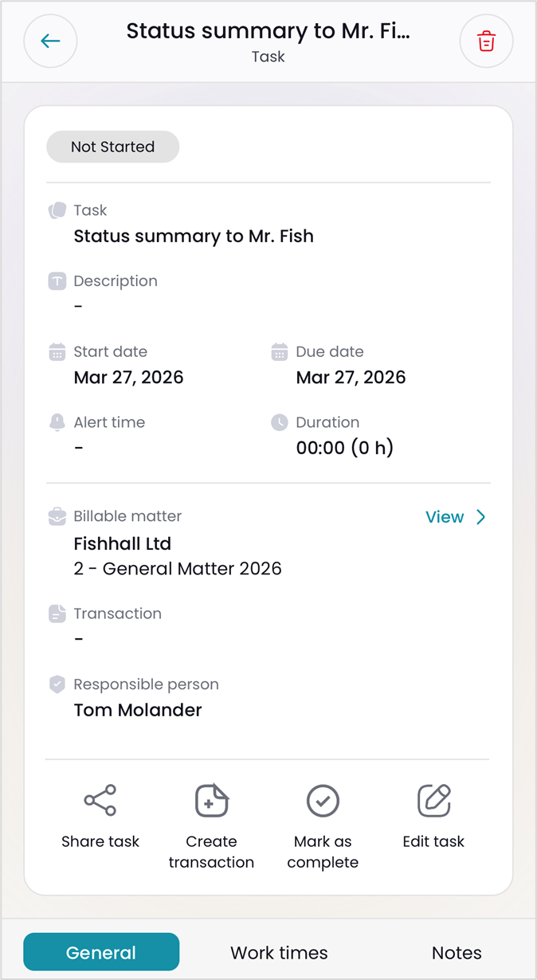
Task: Click the Create transaction icon
Action: point(211,801)
